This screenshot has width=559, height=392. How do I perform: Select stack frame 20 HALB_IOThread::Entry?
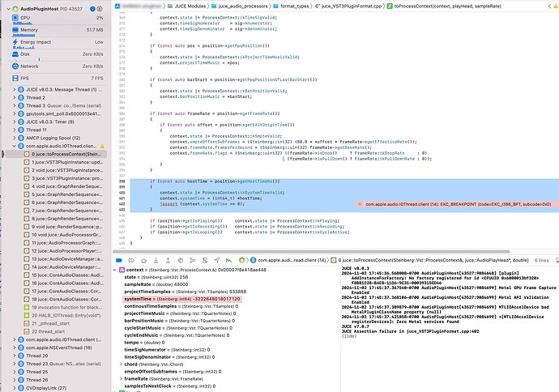63,315
